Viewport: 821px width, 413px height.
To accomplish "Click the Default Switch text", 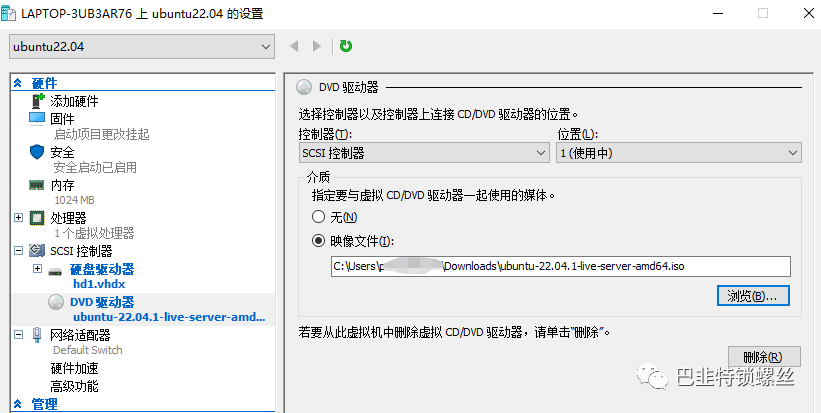I will [x=87, y=350].
